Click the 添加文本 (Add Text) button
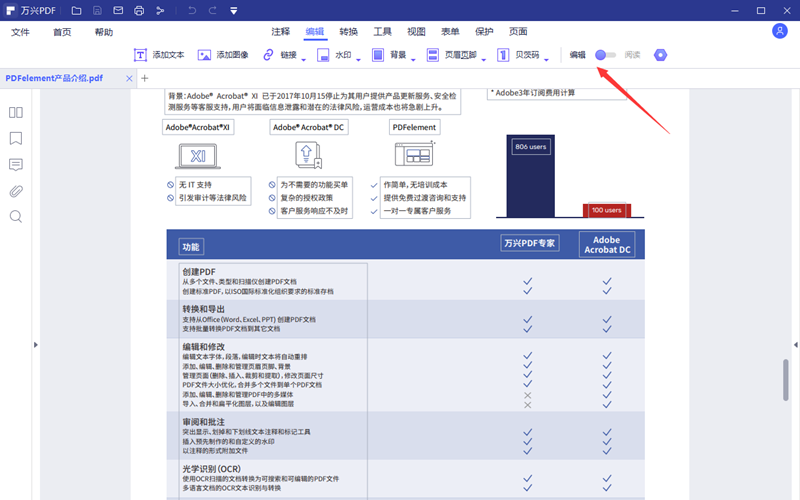 tap(159, 55)
